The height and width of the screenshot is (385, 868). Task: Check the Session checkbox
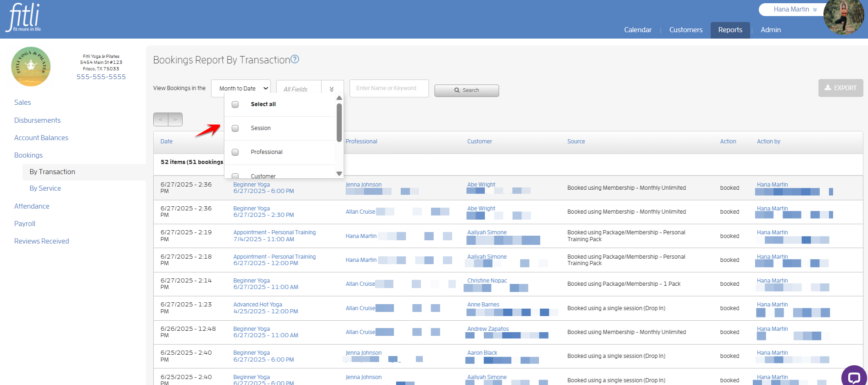[x=235, y=128]
